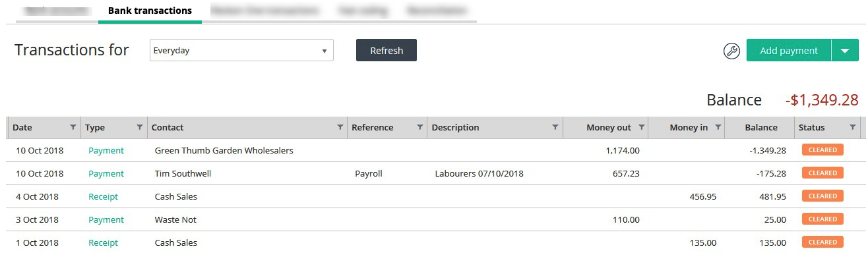Screen dimensions: 868x253
Task: Click the Refresh button
Action: coord(387,50)
